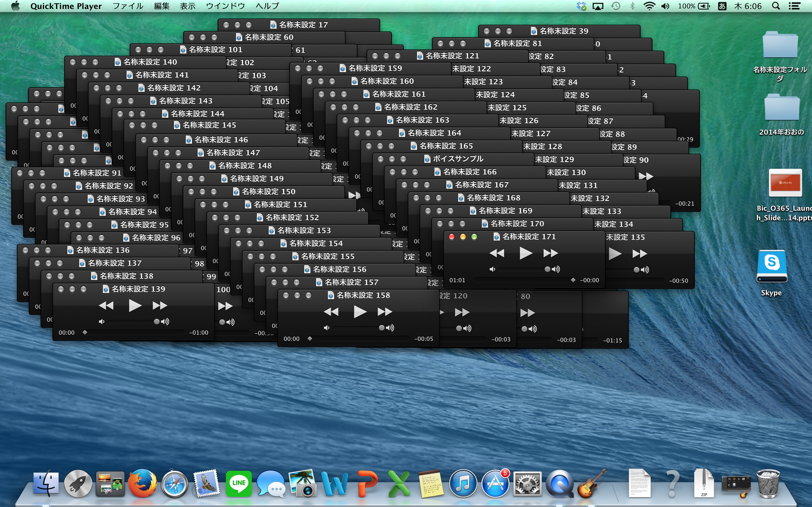Screen dimensions: 812x507
Task: Click max volume speaker icon in 名称未設定 158
Action: pos(390,328)
